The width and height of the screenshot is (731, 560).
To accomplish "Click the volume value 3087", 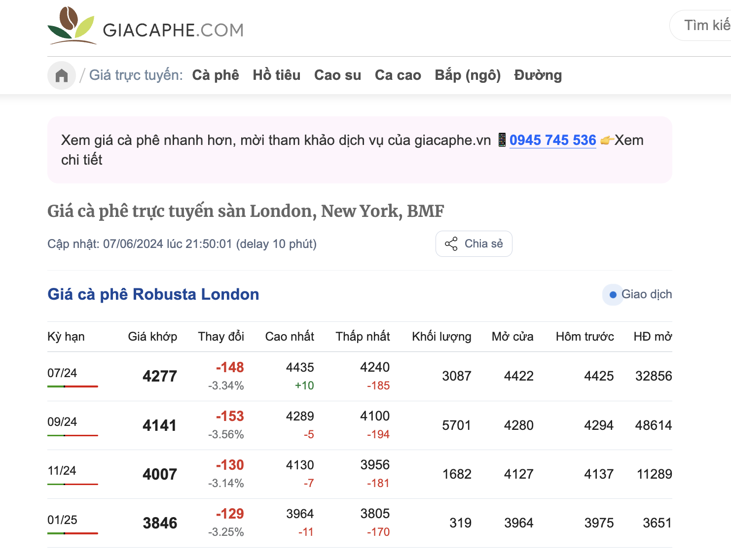I will point(457,376).
